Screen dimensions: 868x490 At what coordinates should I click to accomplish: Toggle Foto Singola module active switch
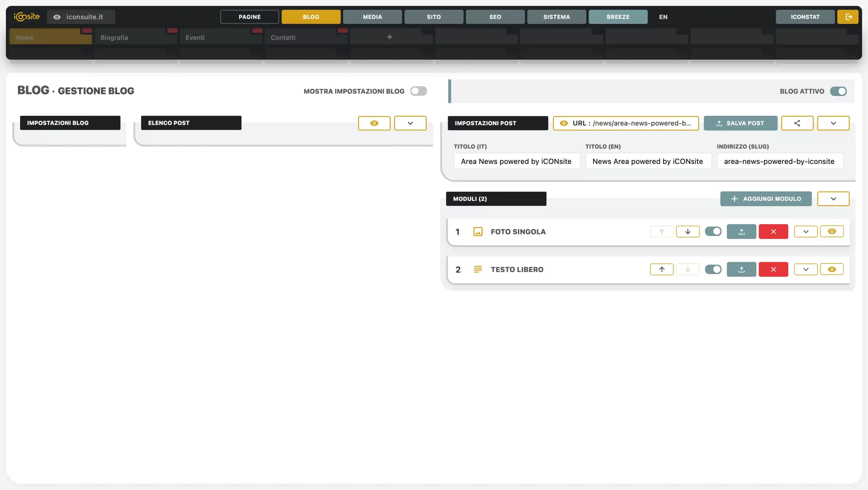pos(713,232)
